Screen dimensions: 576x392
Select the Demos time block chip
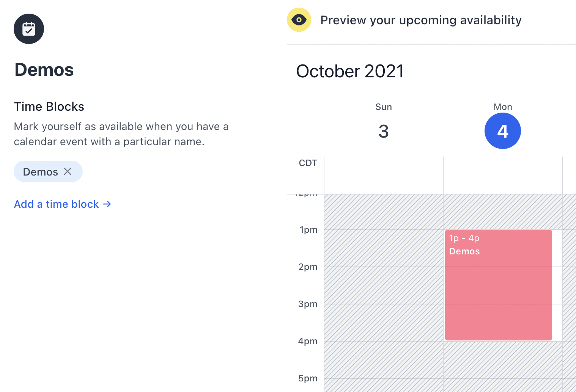[48, 171]
